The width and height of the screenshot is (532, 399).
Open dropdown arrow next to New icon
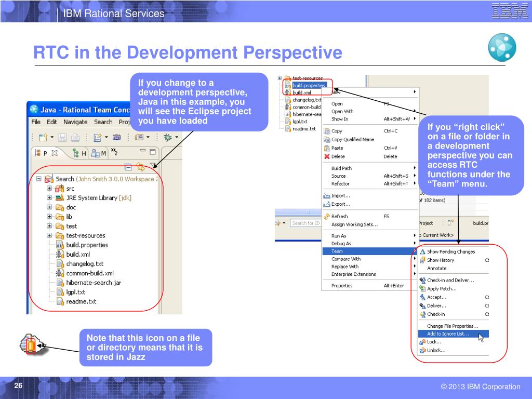point(52,137)
